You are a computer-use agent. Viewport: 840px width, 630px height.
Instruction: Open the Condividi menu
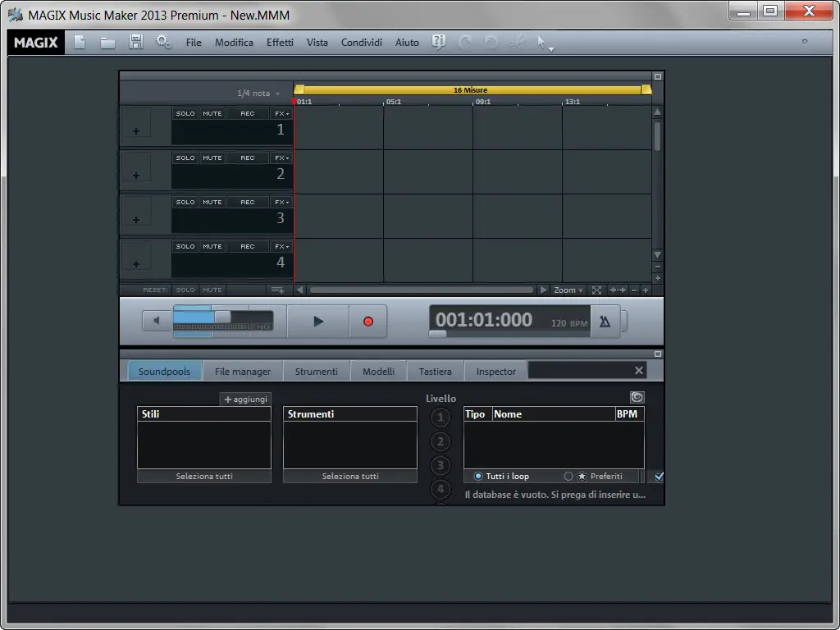[x=362, y=43]
